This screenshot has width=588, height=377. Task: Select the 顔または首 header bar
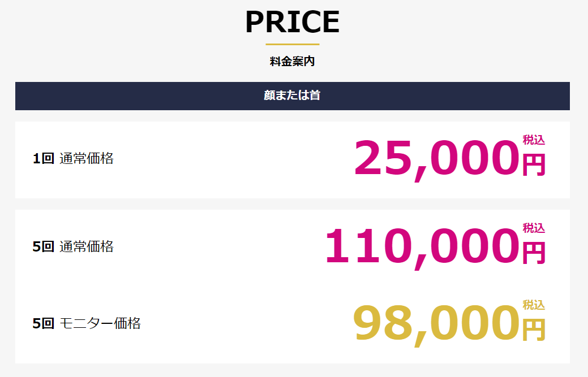pyautogui.click(x=293, y=96)
